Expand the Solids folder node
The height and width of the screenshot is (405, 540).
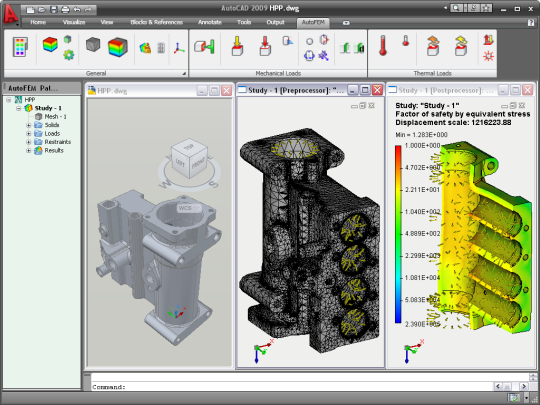29,125
